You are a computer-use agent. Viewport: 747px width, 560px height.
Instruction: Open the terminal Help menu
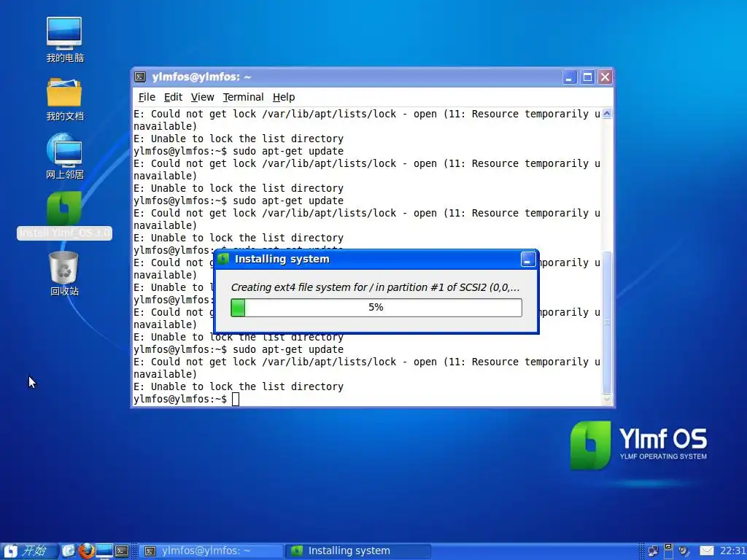[x=284, y=97]
